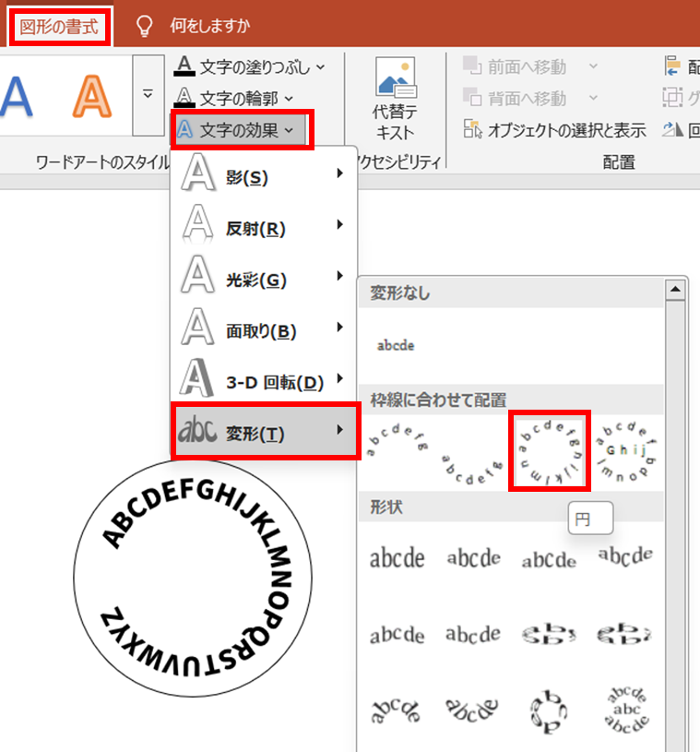
Task: Choose the circle (円) transform thumbnail
Action: 550,451
